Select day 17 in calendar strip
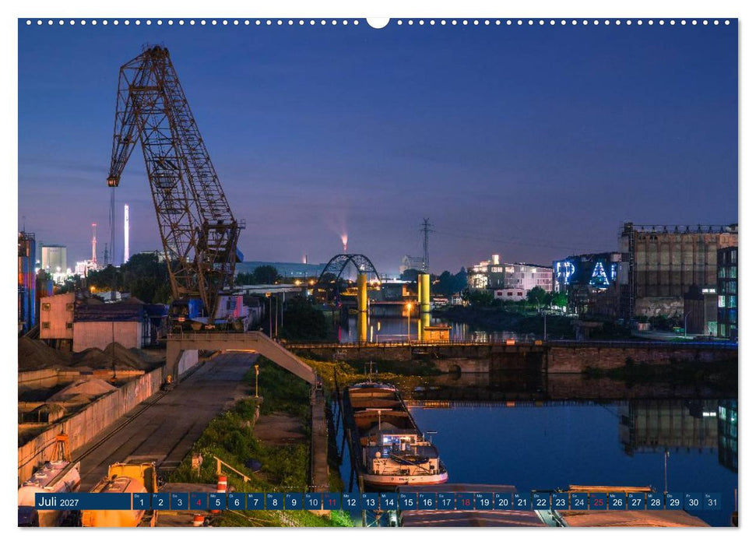The image size is (756, 545). pos(446,501)
